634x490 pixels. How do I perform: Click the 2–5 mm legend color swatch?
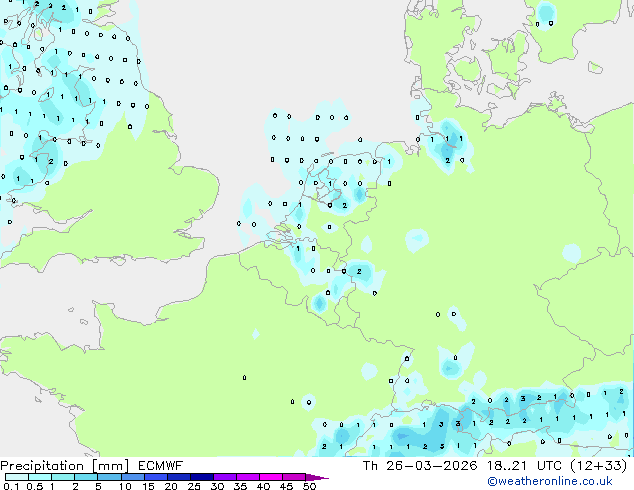pos(86,477)
